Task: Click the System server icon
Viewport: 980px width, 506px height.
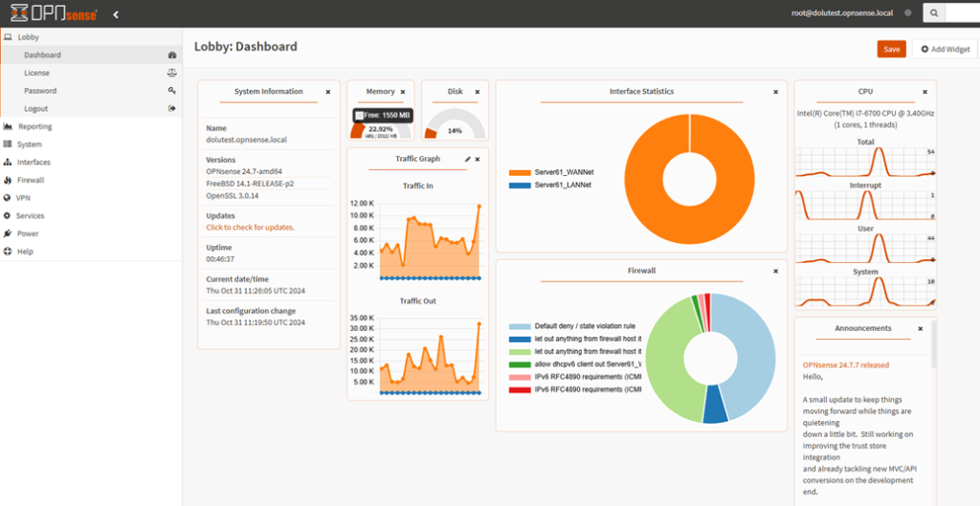Action: 8,144
